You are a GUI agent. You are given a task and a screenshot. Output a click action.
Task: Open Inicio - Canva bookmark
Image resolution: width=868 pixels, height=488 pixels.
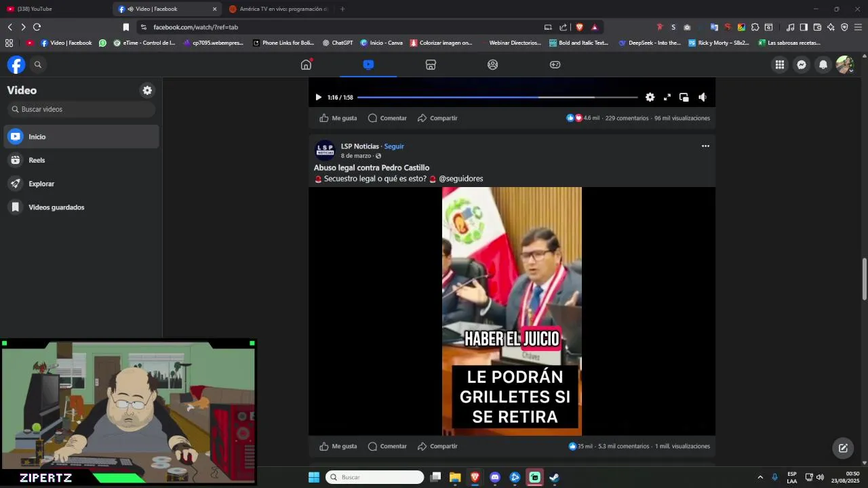point(381,43)
